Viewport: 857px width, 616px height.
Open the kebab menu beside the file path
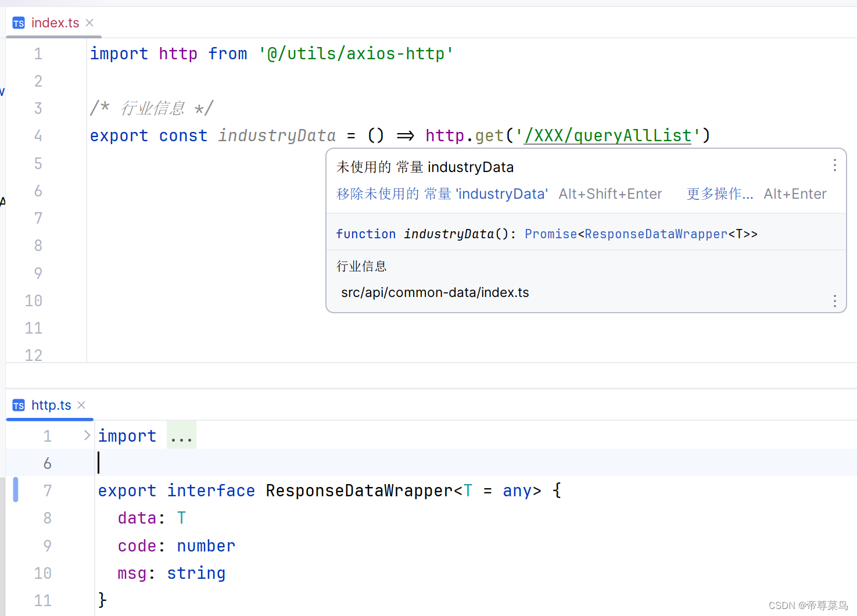click(x=834, y=301)
